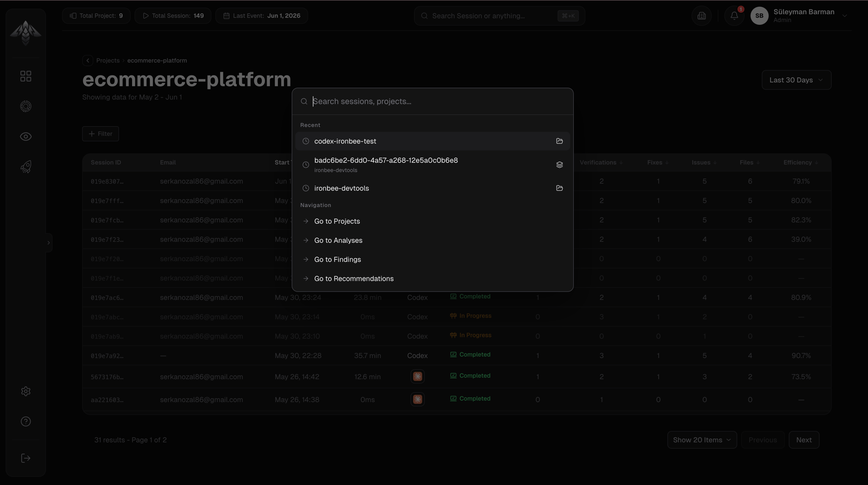The height and width of the screenshot is (485, 868).
Task: Click the logout icon in sidebar
Action: click(x=26, y=458)
